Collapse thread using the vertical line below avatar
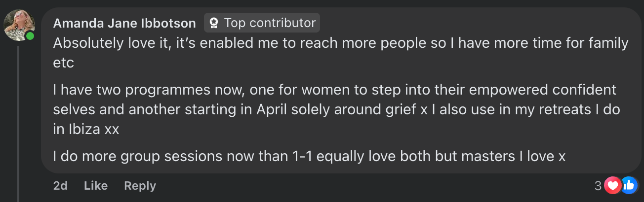Viewport: 644px width, 202px height. coord(18,123)
